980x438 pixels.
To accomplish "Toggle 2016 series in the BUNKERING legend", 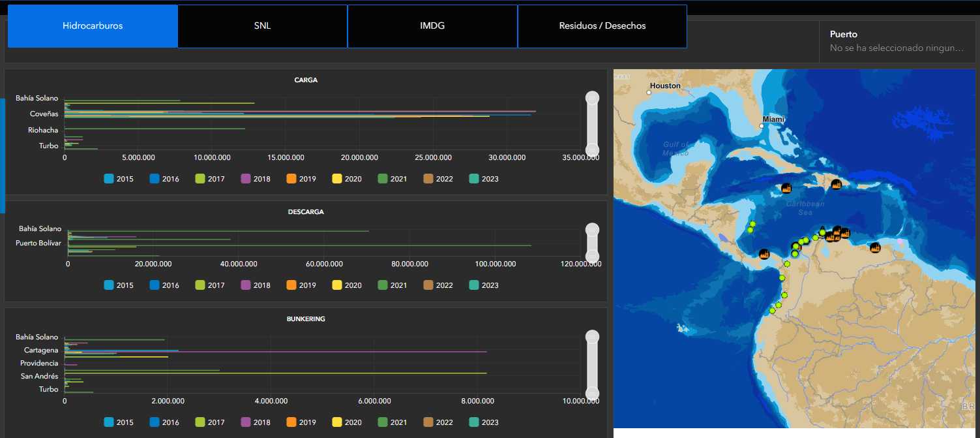I will tap(164, 422).
